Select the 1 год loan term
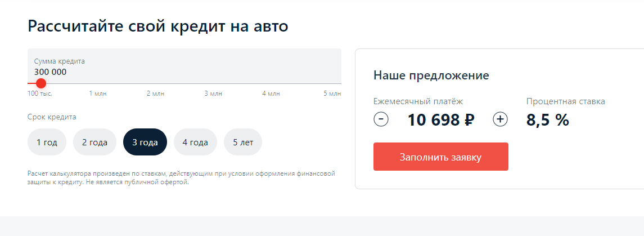Image resolution: width=644 pixels, height=236 pixels. click(47, 142)
